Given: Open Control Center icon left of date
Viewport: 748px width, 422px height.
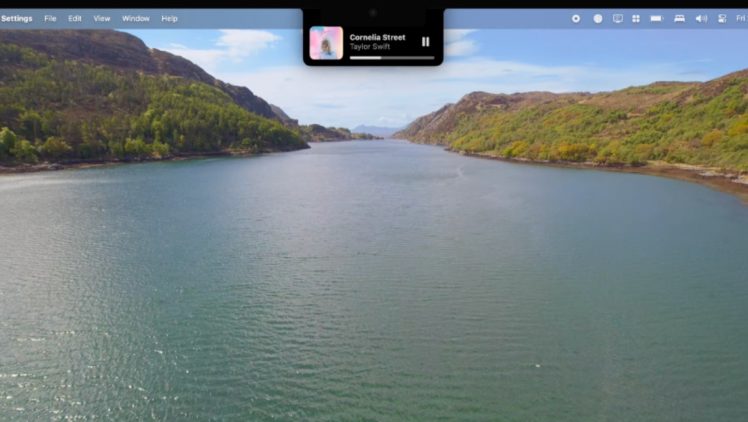Looking at the screenshot, I should pos(721,18).
